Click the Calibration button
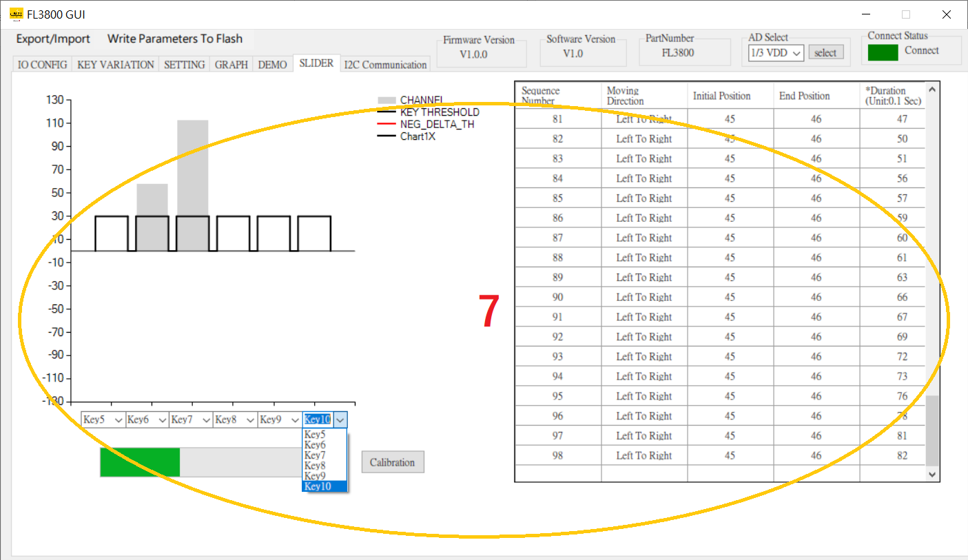This screenshot has height=560, width=968. pyautogui.click(x=392, y=462)
